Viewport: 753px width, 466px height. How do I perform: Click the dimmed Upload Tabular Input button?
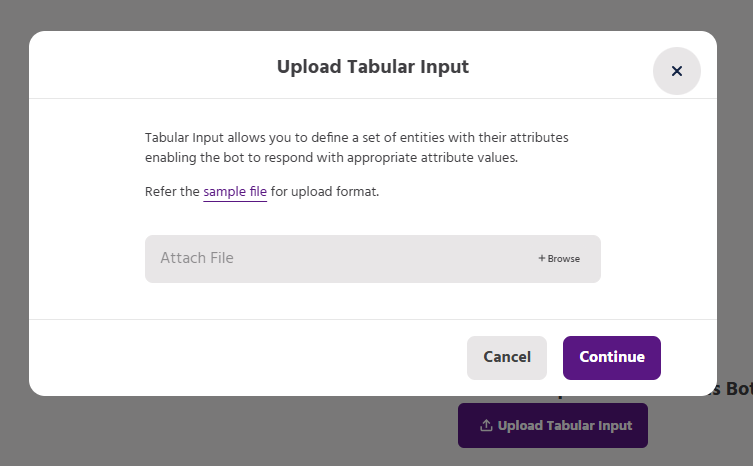pos(553,426)
